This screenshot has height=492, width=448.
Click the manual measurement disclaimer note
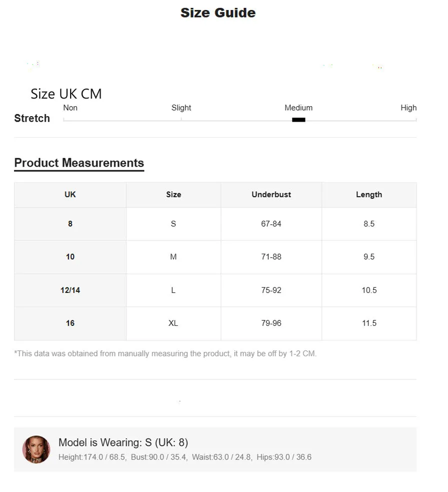tap(165, 354)
